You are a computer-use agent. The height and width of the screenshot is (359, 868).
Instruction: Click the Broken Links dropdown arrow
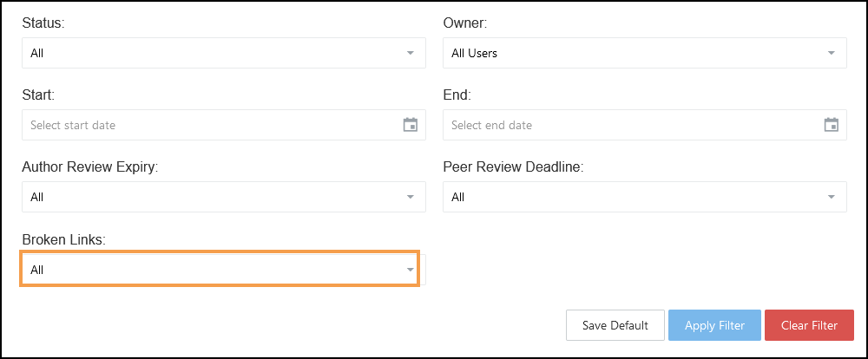point(411,270)
